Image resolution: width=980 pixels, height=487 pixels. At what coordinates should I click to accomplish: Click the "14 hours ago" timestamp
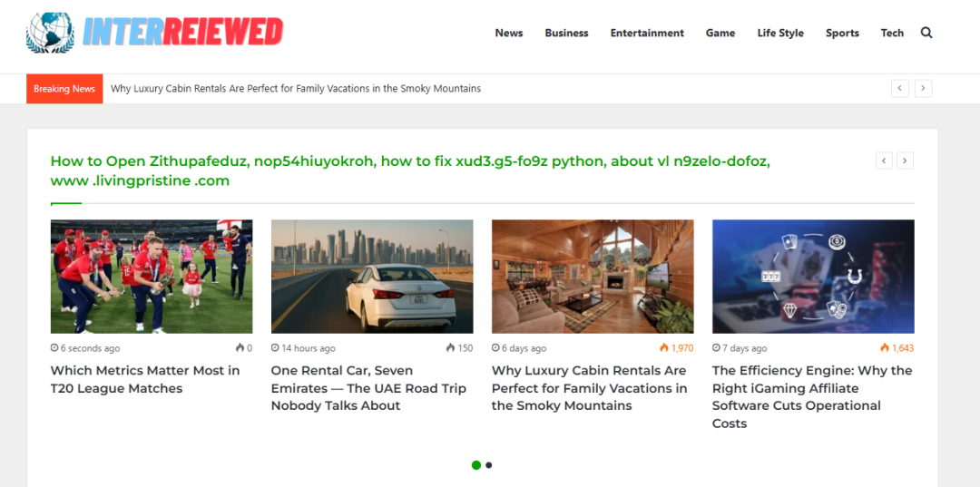309,348
